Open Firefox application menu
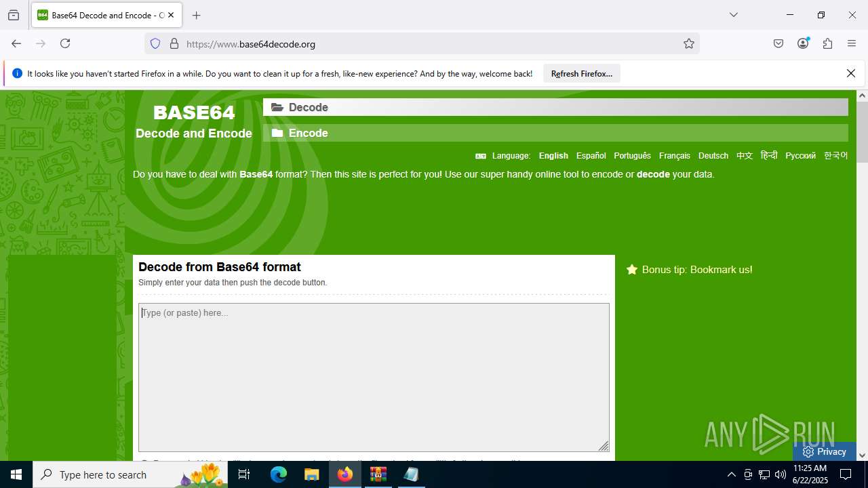Screen dimensions: 868x488 pos(852,43)
